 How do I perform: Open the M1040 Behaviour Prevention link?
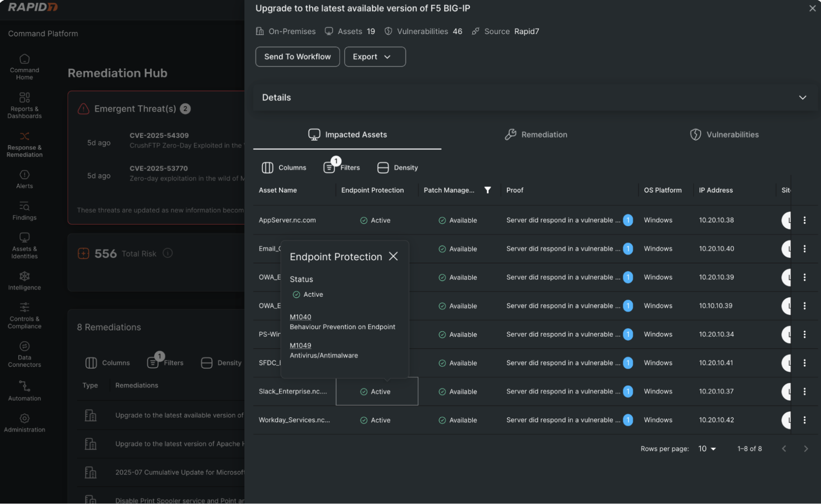pos(300,317)
